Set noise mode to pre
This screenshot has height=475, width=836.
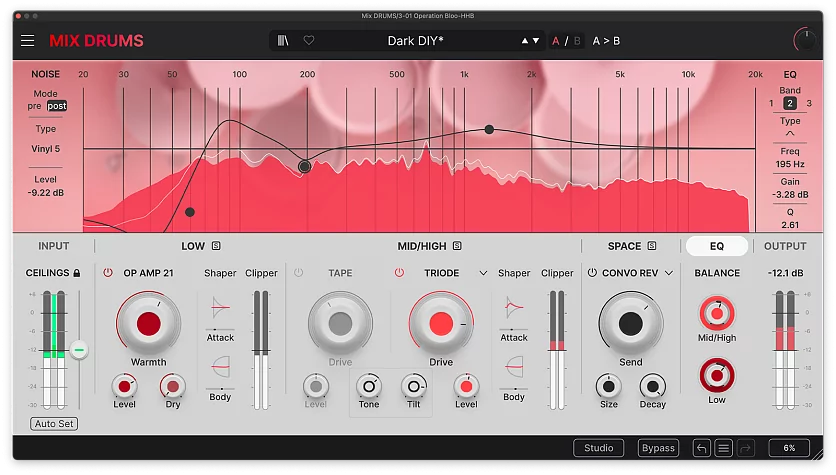tap(34, 106)
